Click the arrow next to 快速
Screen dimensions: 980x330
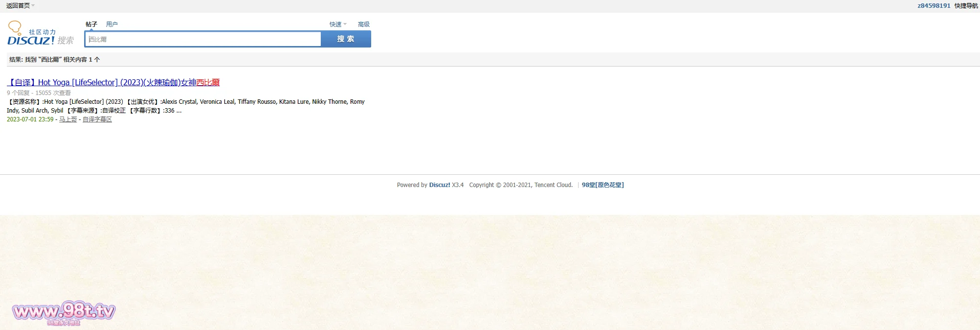coord(345,24)
